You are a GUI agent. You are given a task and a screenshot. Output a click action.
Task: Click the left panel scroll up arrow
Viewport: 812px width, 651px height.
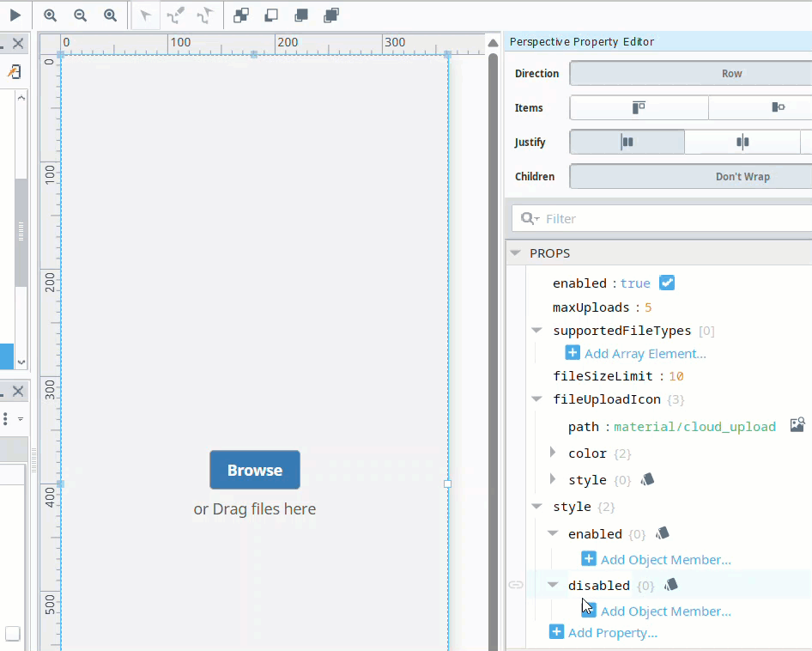point(21,97)
